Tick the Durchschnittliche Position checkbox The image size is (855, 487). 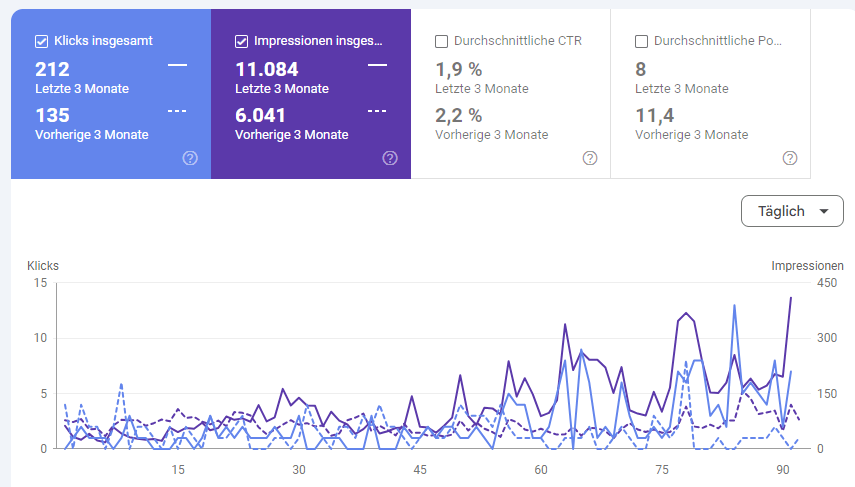pos(642,41)
